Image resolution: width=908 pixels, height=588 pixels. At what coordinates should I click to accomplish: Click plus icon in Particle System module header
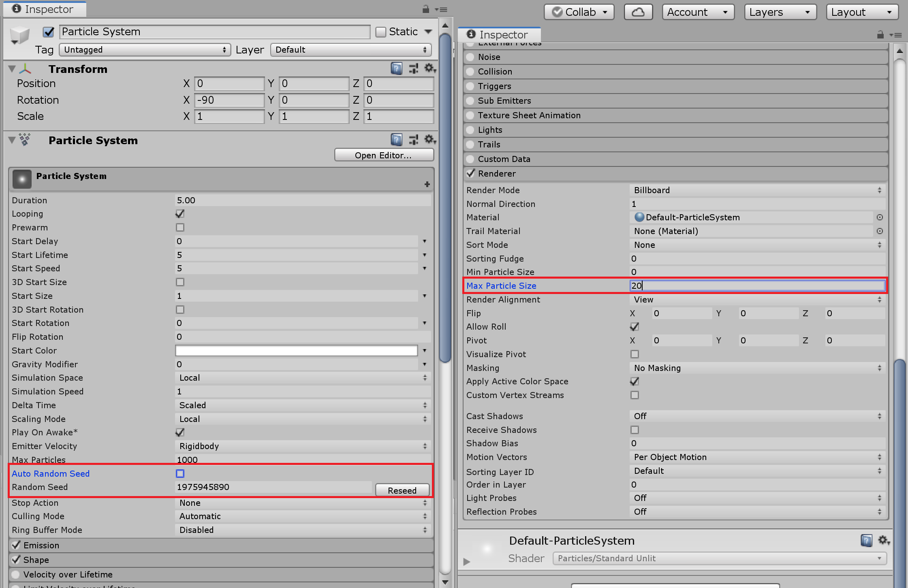click(427, 184)
